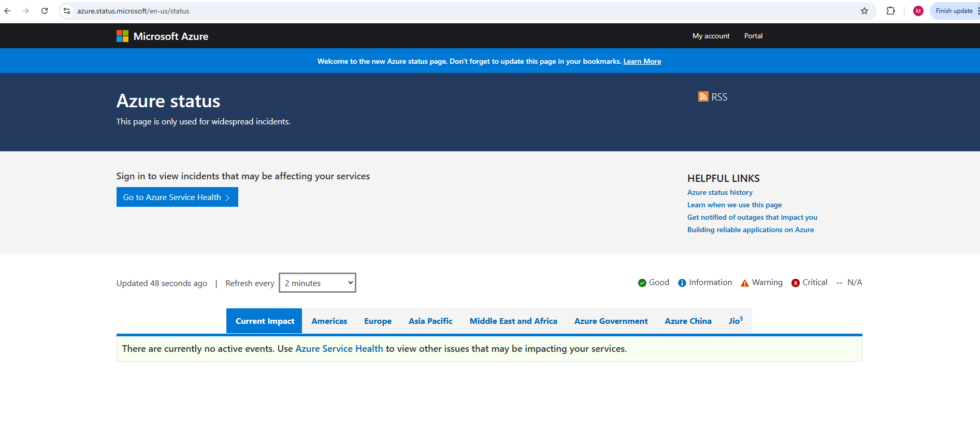
Task: Reload the page with the refresh icon
Action: point(45,11)
